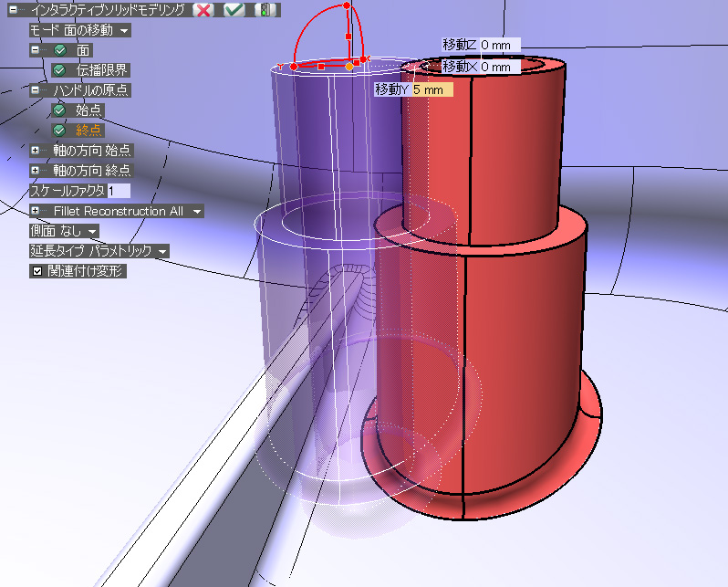The image size is (728, 587).
Task: Collapse the インタラクティブソリッドモデリング panel
Action: [14, 11]
